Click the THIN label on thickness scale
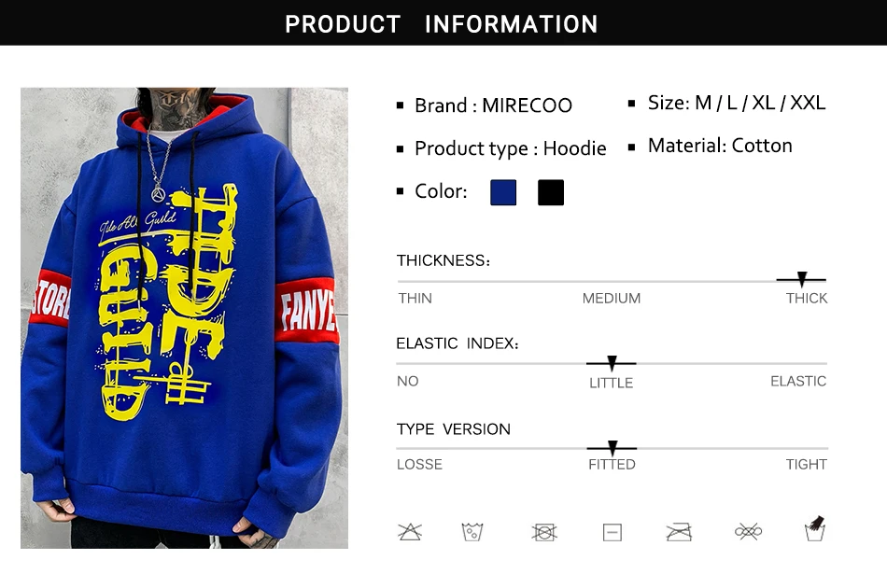887x588 pixels. (415, 298)
